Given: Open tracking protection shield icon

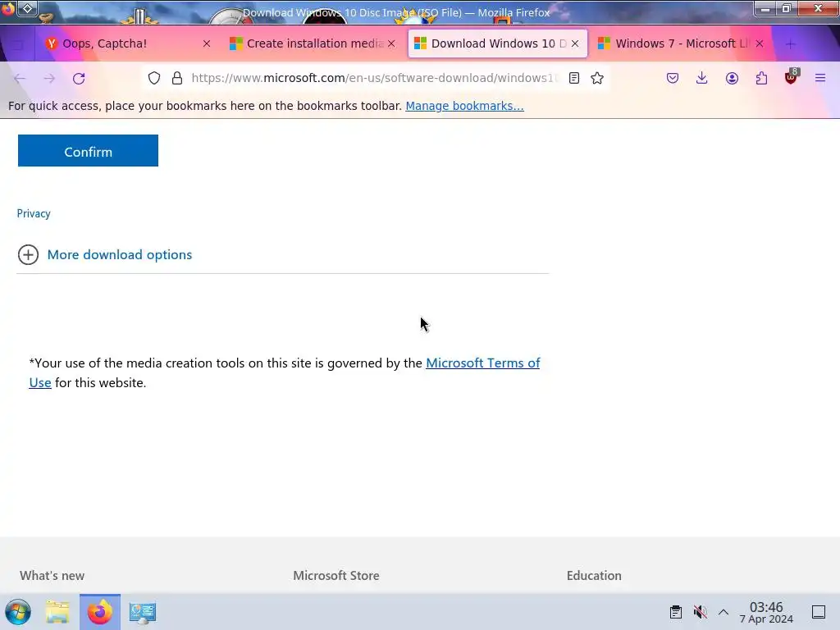Looking at the screenshot, I should click(154, 78).
